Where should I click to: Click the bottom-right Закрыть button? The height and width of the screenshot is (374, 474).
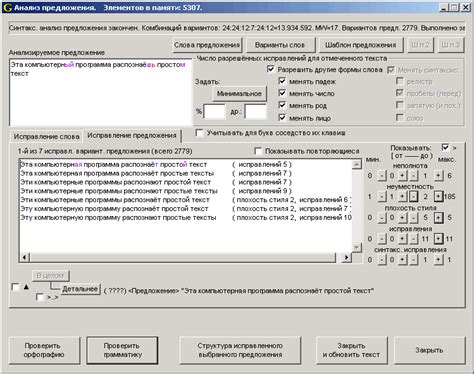[x=429, y=350]
